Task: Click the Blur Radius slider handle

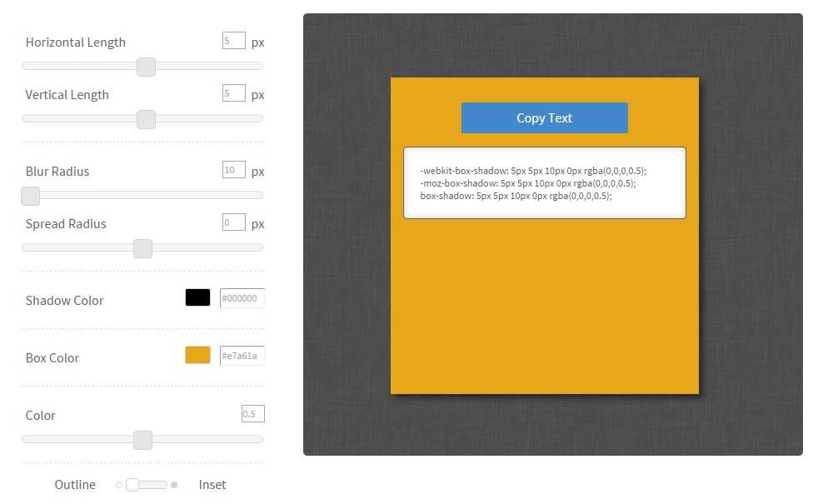Action: pyautogui.click(x=31, y=196)
